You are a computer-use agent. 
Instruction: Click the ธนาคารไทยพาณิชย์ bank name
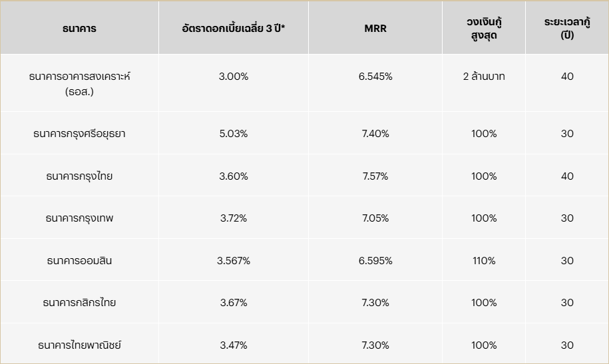click(x=79, y=345)
